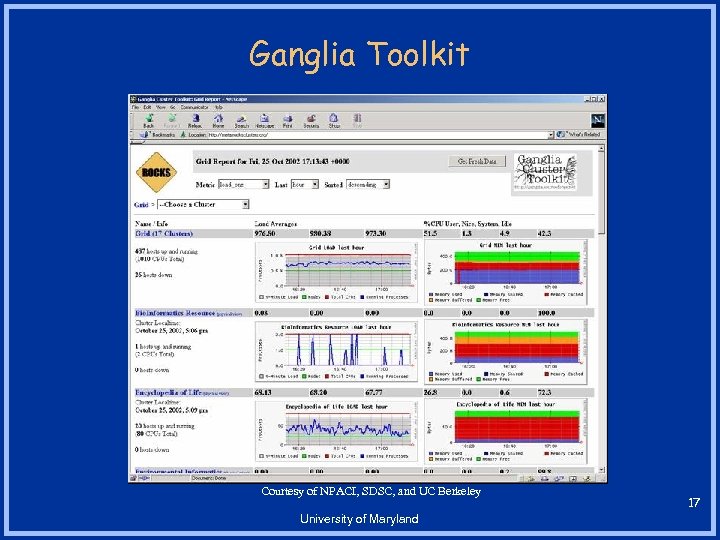The height and width of the screenshot is (540, 720).
Task: Open the Bioinformatics Resource link
Action: click(x=175, y=313)
